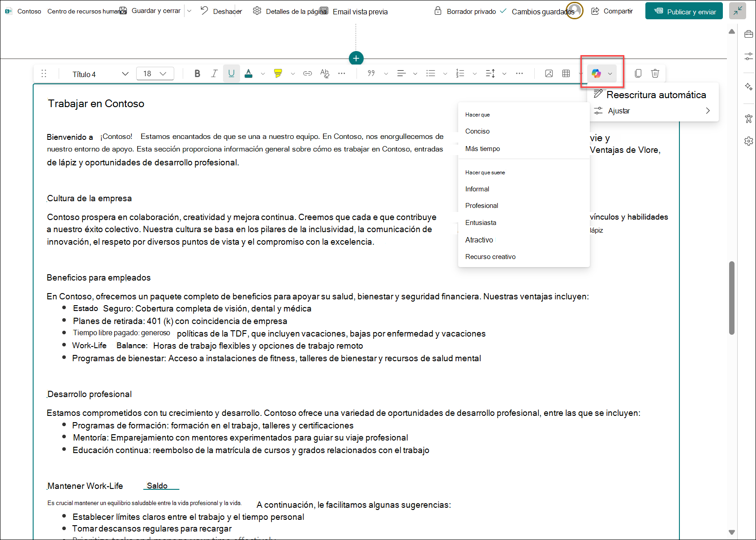This screenshot has height=540, width=756.
Task: Open Email vista previa
Action: tap(355, 11)
